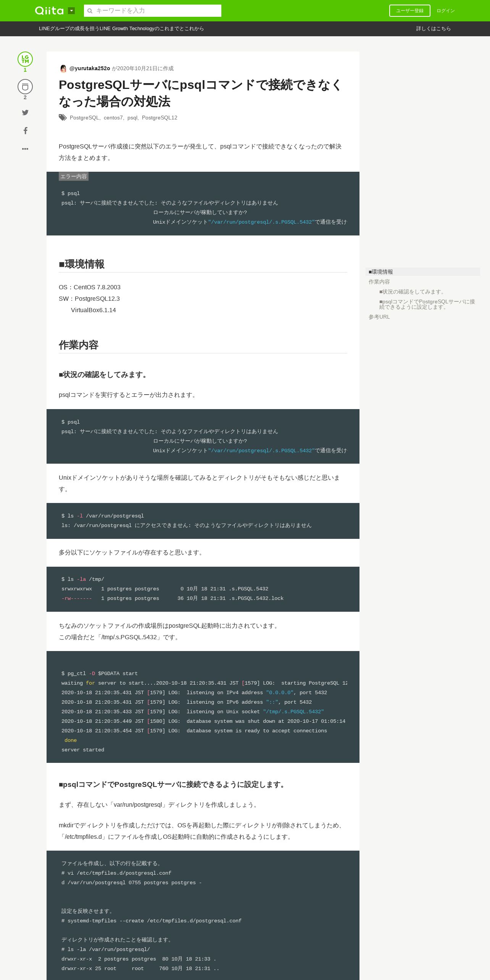Image resolution: width=490 pixels, height=980 pixels.
Task: Click the line '# vi /etc/tmpfiles.d/postgresql.conf'
Action: (x=116, y=873)
